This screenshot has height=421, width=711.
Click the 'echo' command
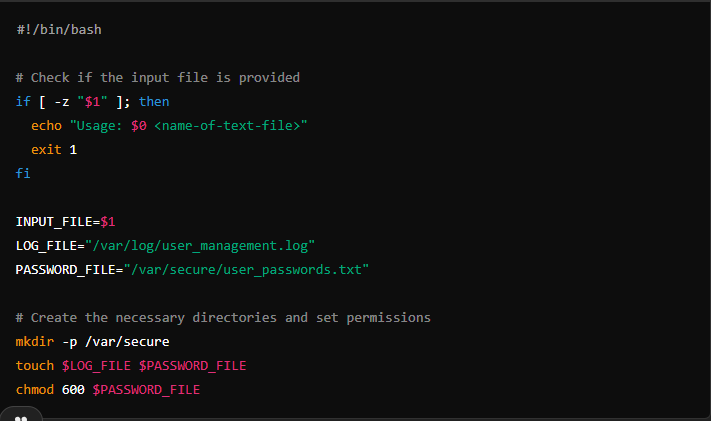tap(46, 125)
